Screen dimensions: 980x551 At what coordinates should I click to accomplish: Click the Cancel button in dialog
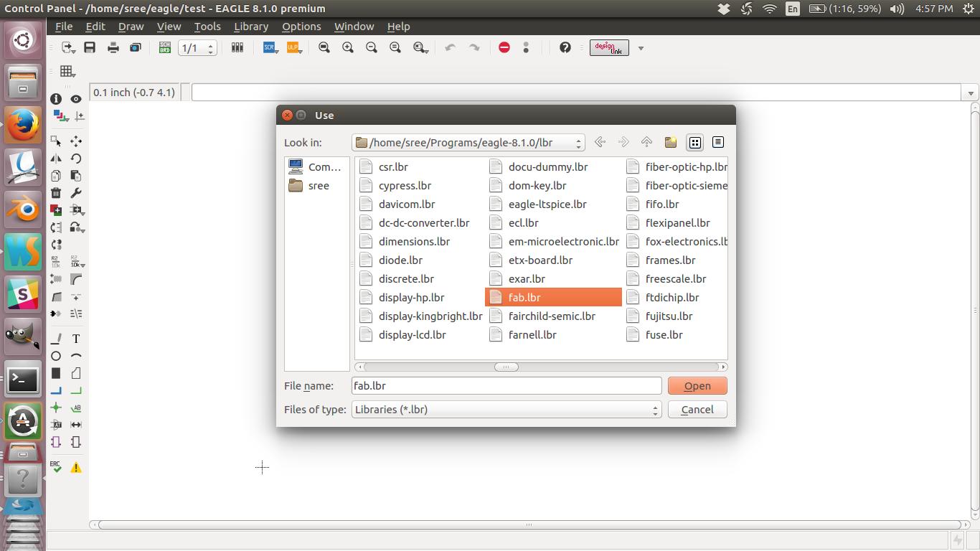[697, 409]
